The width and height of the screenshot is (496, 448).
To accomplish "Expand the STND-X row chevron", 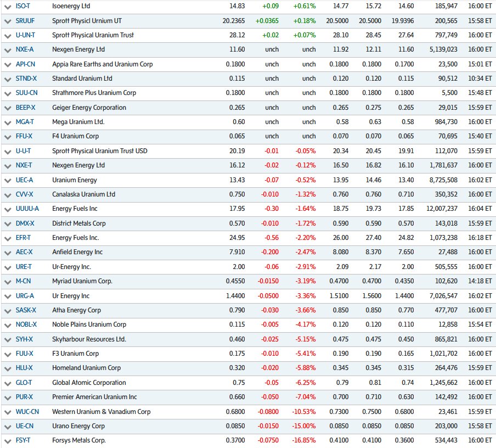I will click(x=8, y=79).
